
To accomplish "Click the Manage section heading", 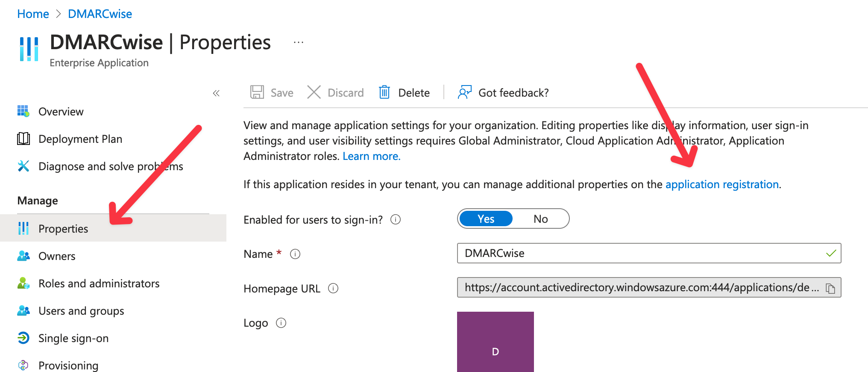I will point(38,201).
